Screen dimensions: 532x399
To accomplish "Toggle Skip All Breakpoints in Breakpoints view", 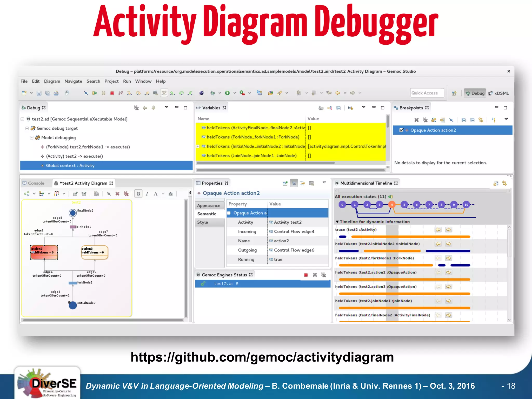I will [451, 120].
